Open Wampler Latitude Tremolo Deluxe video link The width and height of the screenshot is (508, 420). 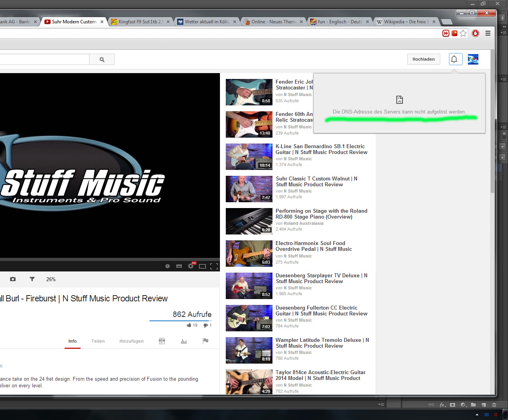[x=322, y=343]
